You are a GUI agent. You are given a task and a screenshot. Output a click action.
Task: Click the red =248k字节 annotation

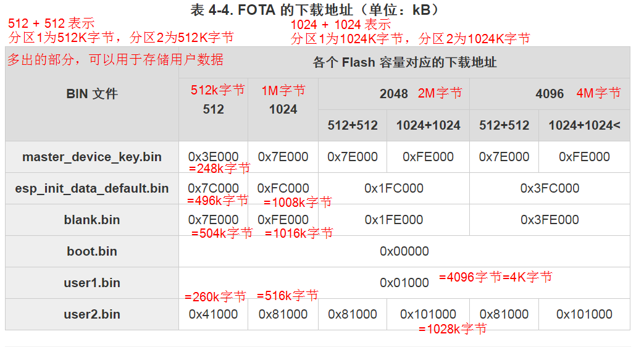point(219,169)
